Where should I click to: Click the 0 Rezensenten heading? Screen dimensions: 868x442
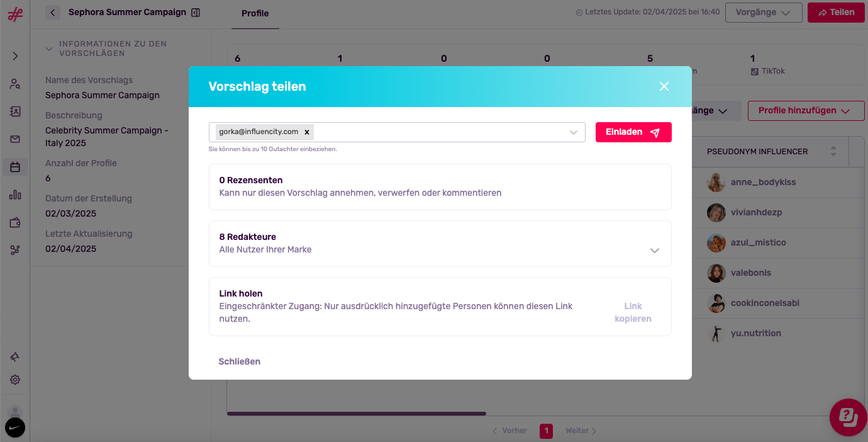pyautogui.click(x=251, y=180)
